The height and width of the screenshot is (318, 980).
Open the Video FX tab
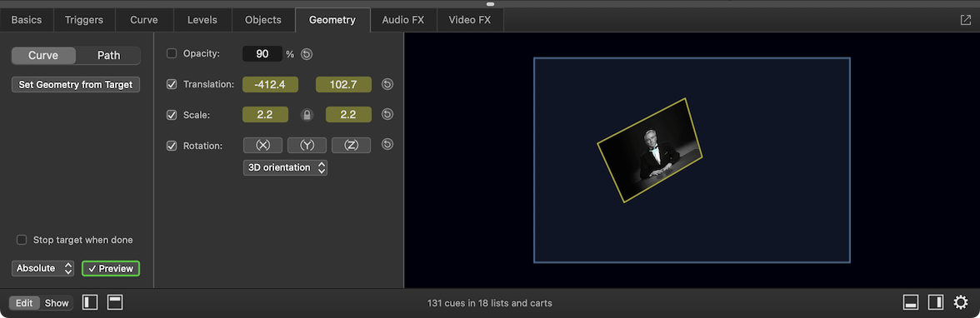point(470,20)
